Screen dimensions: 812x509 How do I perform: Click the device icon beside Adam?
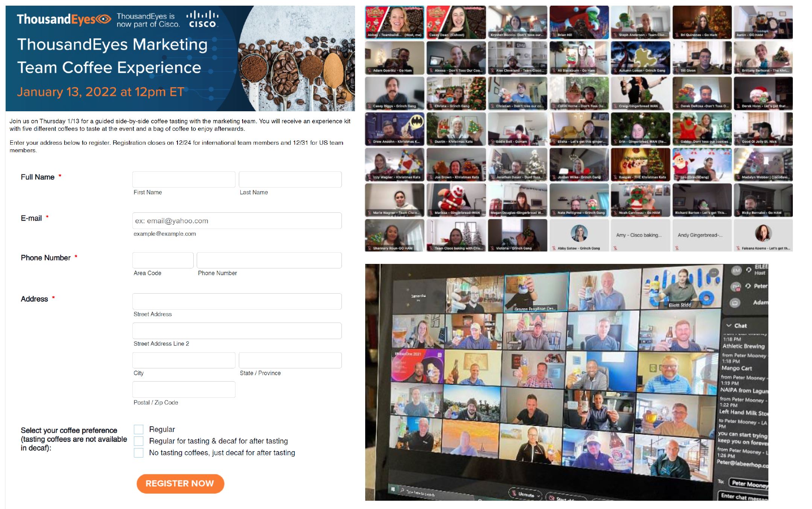click(x=735, y=303)
